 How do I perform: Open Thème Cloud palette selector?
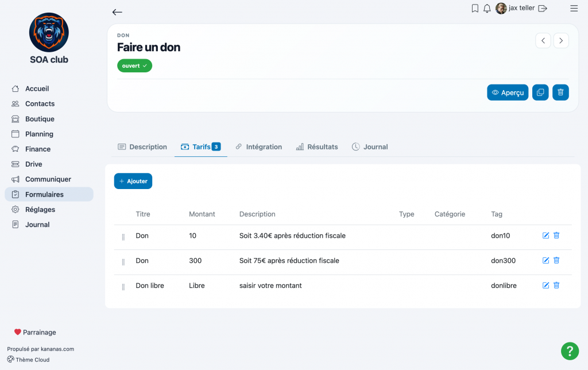point(29,360)
